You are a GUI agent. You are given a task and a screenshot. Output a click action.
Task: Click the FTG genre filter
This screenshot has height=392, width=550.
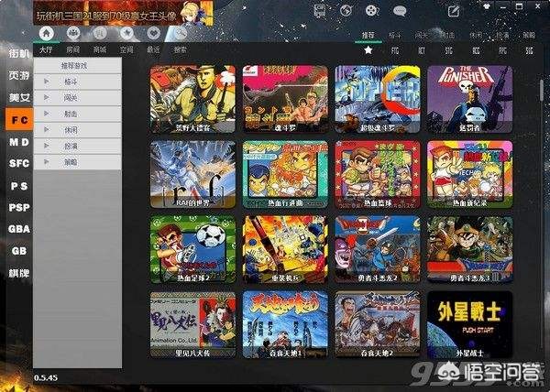point(395,50)
